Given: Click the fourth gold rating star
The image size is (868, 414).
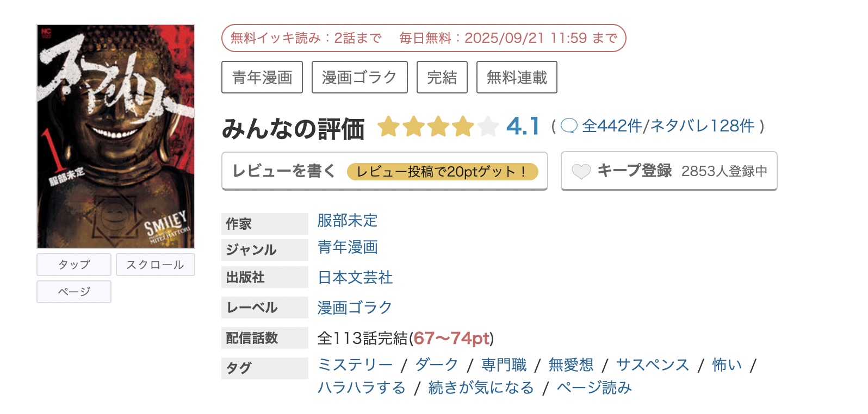Looking at the screenshot, I should pyautogui.click(x=462, y=126).
